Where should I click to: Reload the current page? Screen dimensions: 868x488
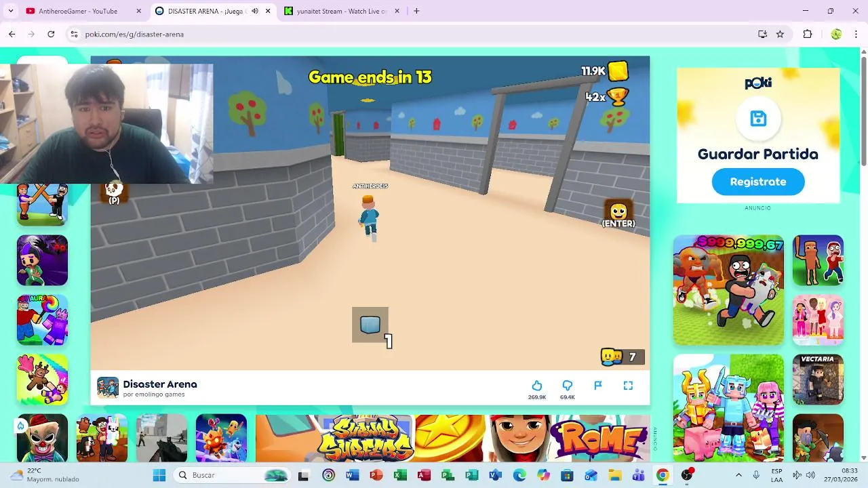point(51,34)
